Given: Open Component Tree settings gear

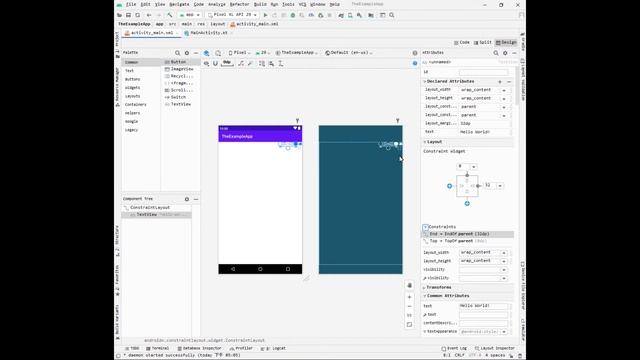Looking at the screenshot, I should tap(187, 199).
